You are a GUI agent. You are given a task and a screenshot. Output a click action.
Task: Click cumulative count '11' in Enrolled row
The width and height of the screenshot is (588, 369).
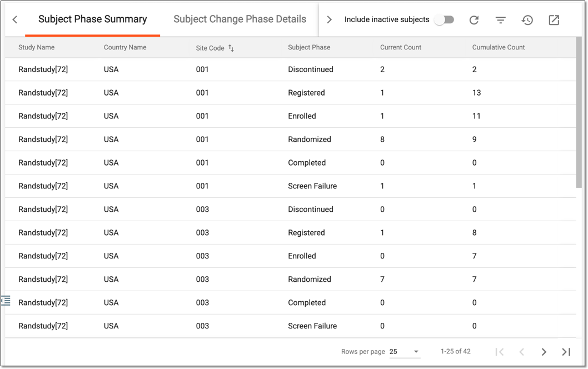(476, 116)
